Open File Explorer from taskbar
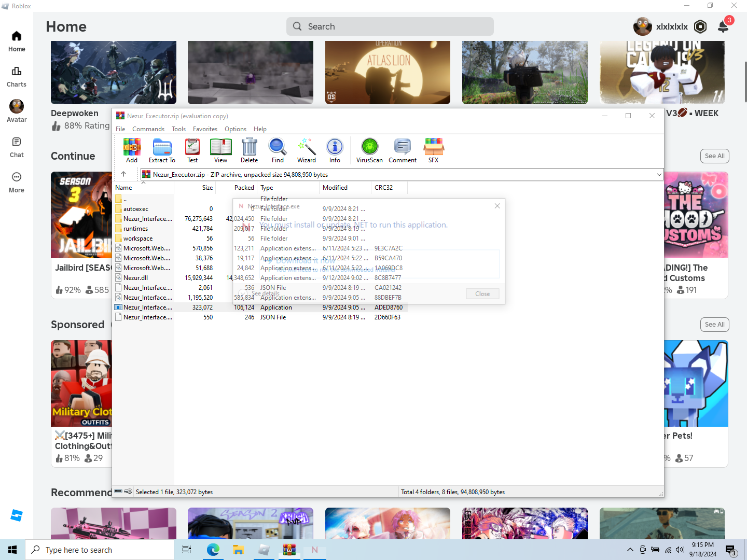This screenshot has height=560, width=747. [238, 550]
